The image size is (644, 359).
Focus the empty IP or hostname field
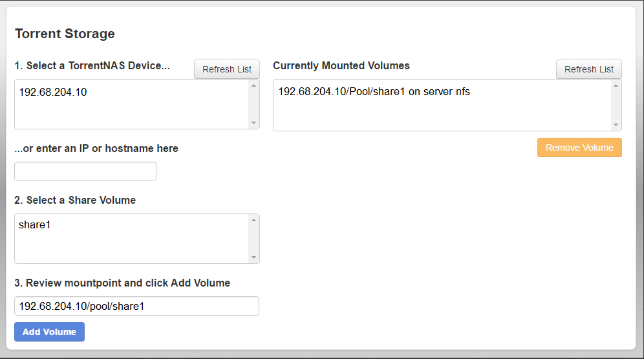pos(85,171)
